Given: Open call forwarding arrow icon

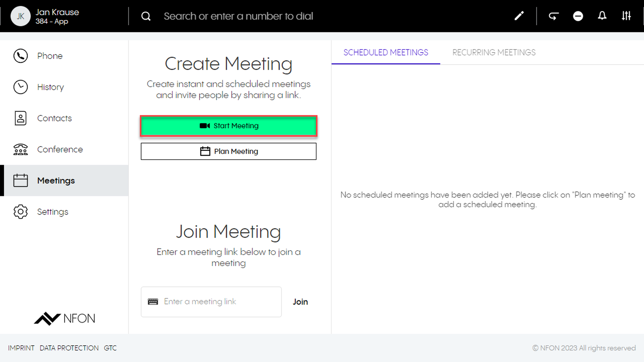Looking at the screenshot, I should coord(554,16).
